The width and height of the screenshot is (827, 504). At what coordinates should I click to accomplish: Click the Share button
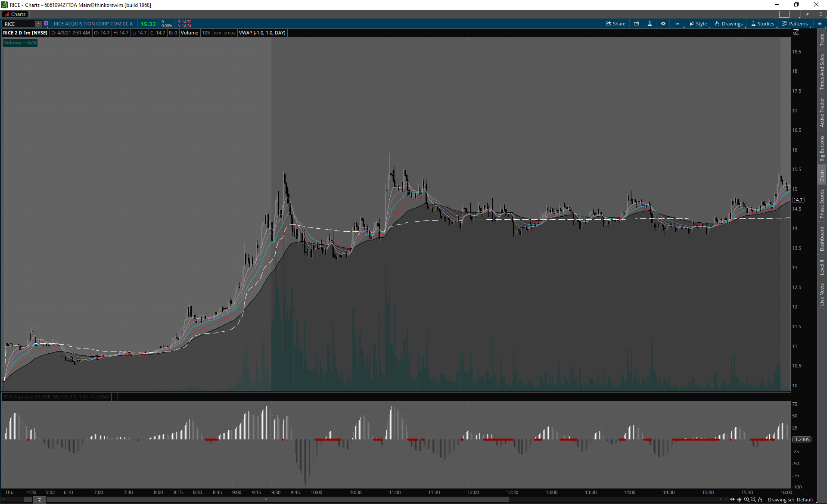(x=616, y=24)
